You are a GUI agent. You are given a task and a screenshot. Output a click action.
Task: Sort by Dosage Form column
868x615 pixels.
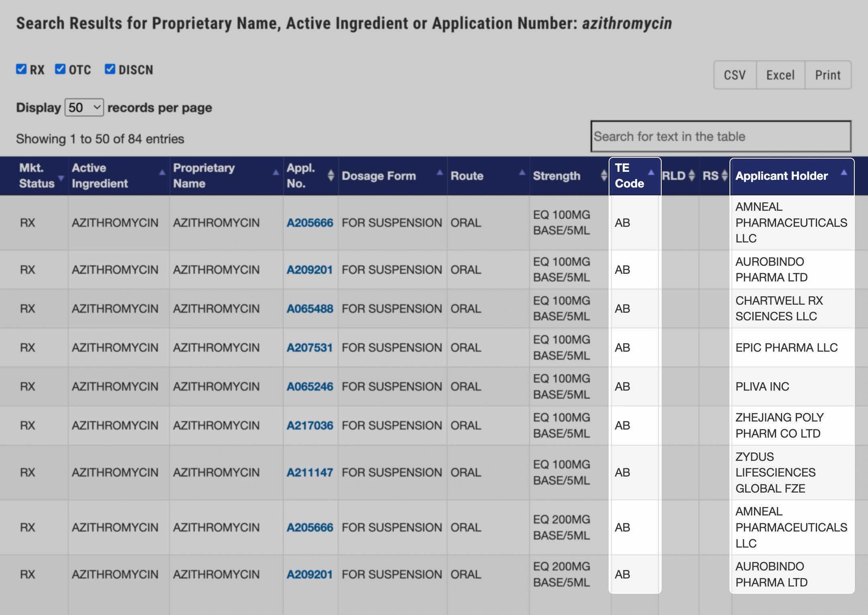(393, 176)
